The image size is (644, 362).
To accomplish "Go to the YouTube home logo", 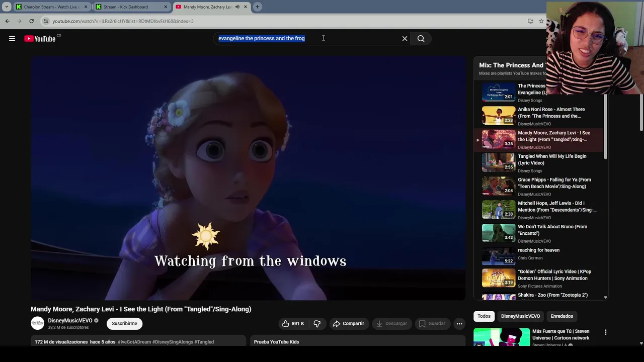I will [40, 39].
